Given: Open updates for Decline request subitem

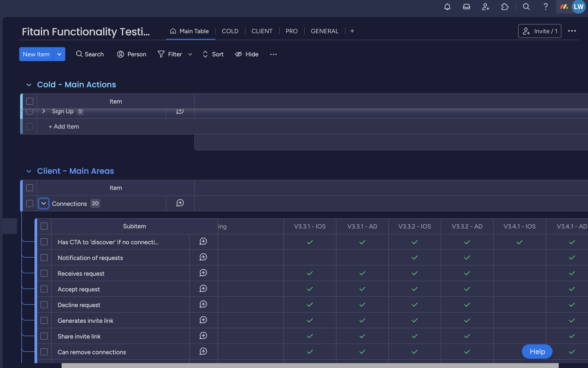Looking at the screenshot, I should click(x=203, y=305).
